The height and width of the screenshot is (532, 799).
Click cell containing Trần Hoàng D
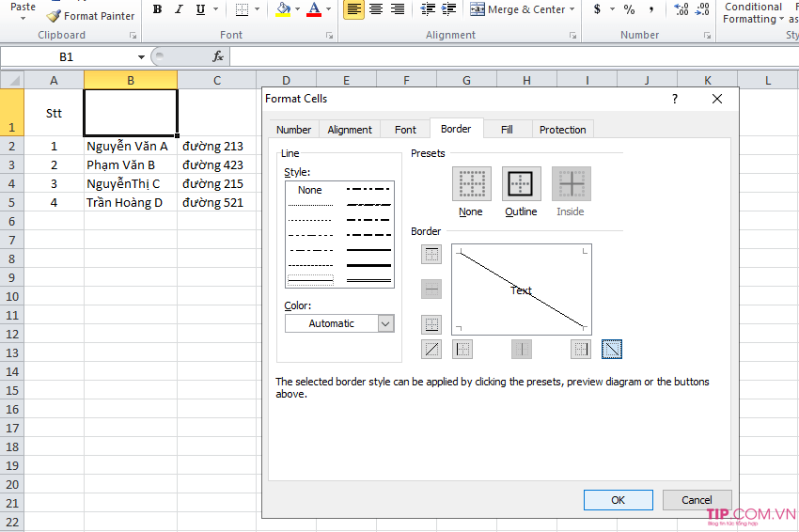[131, 203]
